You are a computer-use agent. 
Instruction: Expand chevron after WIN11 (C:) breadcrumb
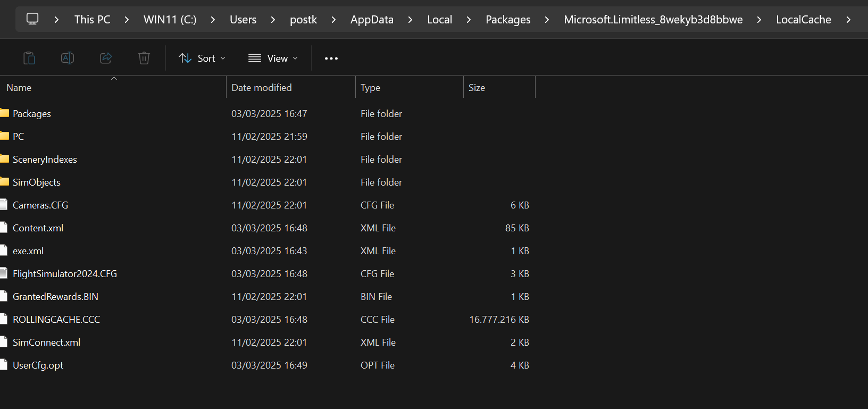tap(213, 20)
